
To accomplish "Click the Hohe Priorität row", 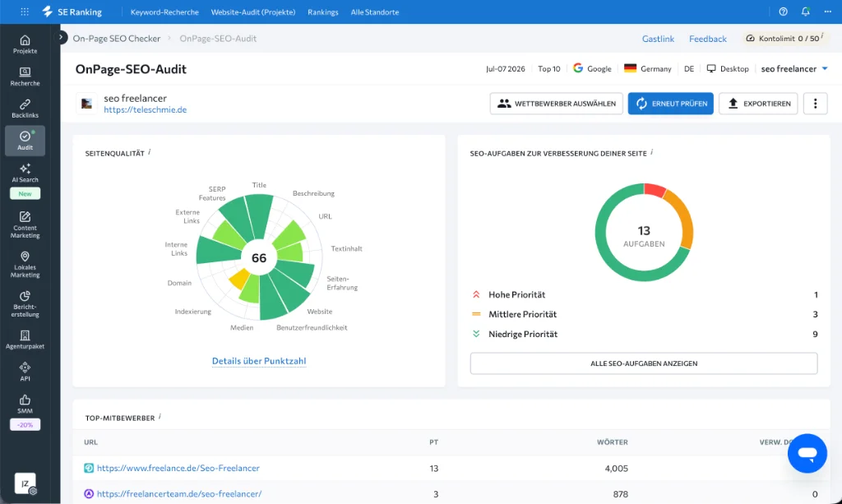I will [x=644, y=294].
